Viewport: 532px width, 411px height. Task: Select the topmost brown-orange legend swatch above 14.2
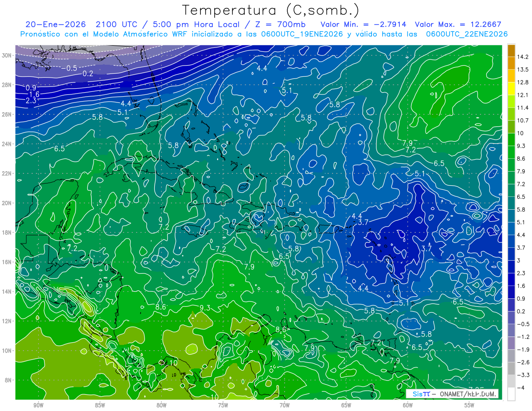(511, 51)
